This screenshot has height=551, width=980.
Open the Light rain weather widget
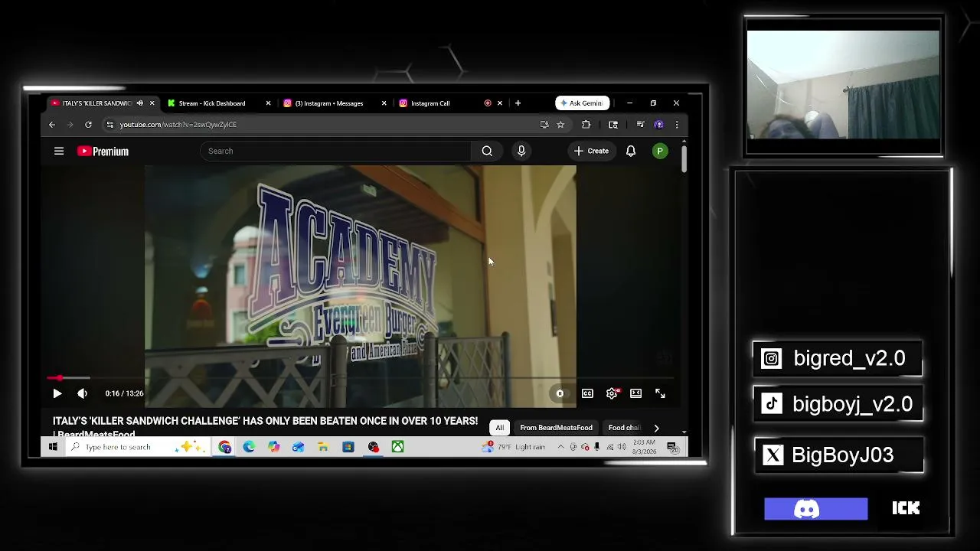point(514,447)
